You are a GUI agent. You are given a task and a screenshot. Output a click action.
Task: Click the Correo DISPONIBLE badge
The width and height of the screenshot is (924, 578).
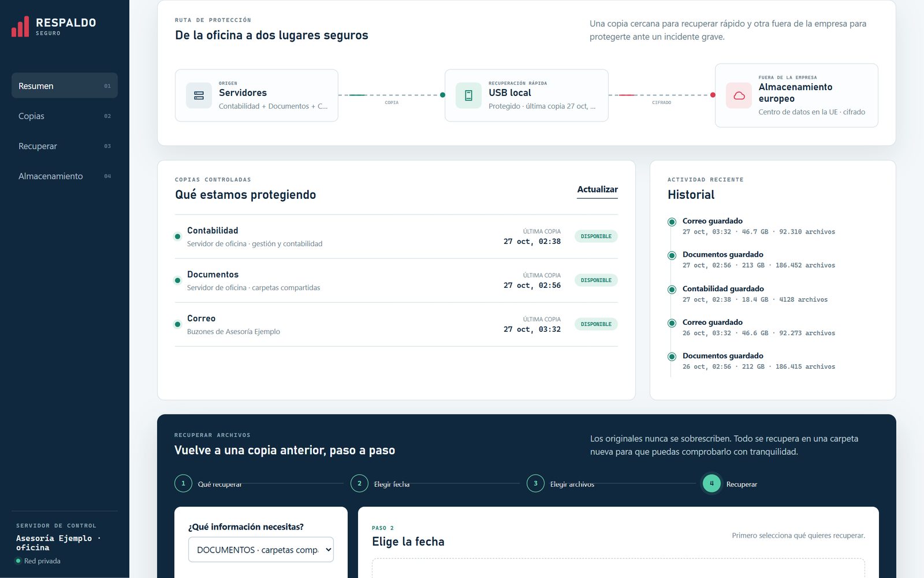596,324
